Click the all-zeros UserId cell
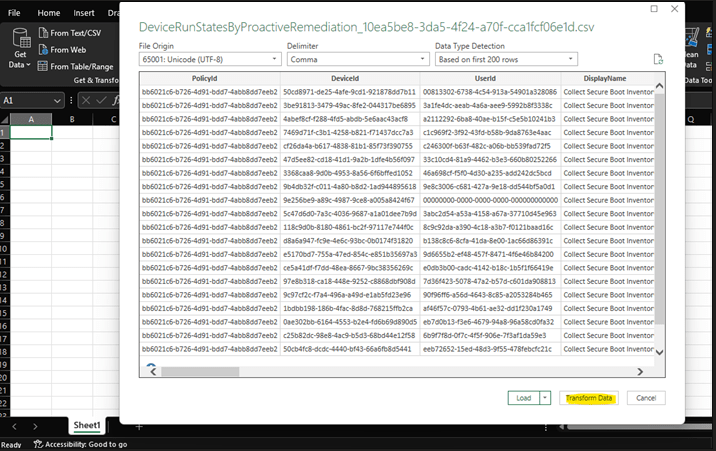 click(x=490, y=200)
